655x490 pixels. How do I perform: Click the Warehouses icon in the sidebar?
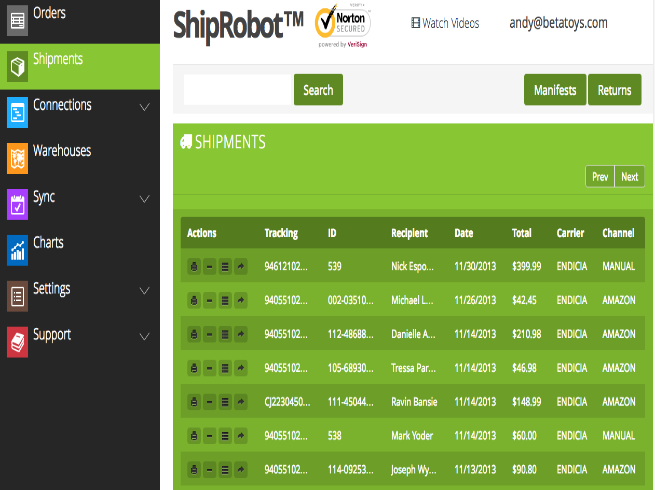(x=17, y=157)
